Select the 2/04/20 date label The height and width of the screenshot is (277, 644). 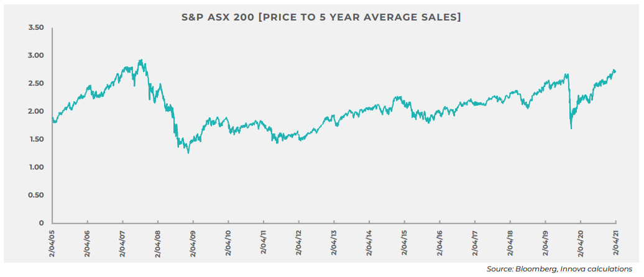click(x=580, y=242)
